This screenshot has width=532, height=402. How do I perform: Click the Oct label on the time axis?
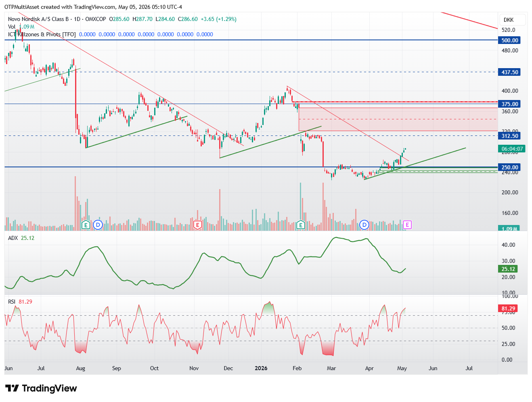(x=154, y=368)
